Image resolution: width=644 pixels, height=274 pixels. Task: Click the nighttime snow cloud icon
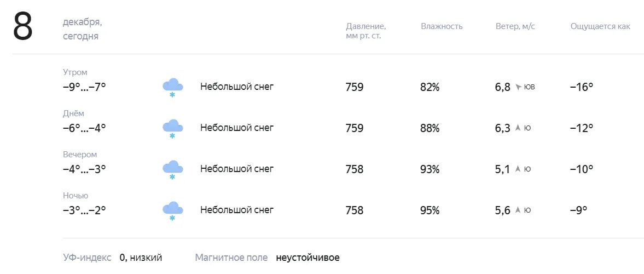(172, 211)
